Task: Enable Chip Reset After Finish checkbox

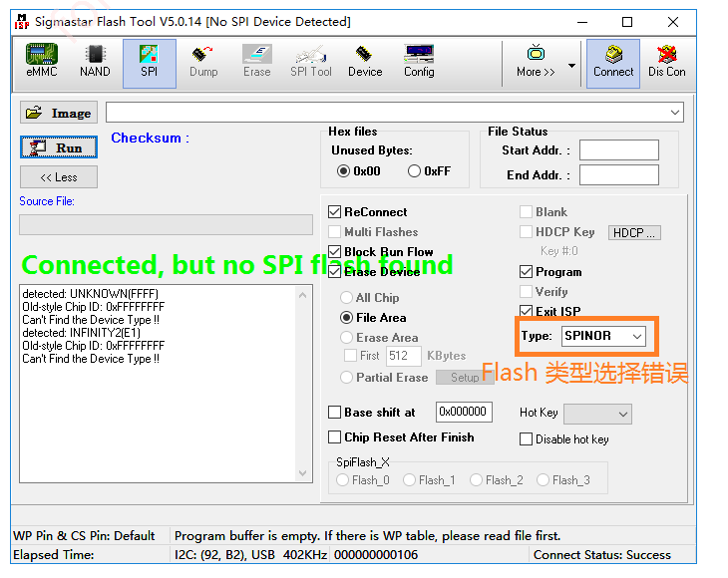Action: pos(335,437)
